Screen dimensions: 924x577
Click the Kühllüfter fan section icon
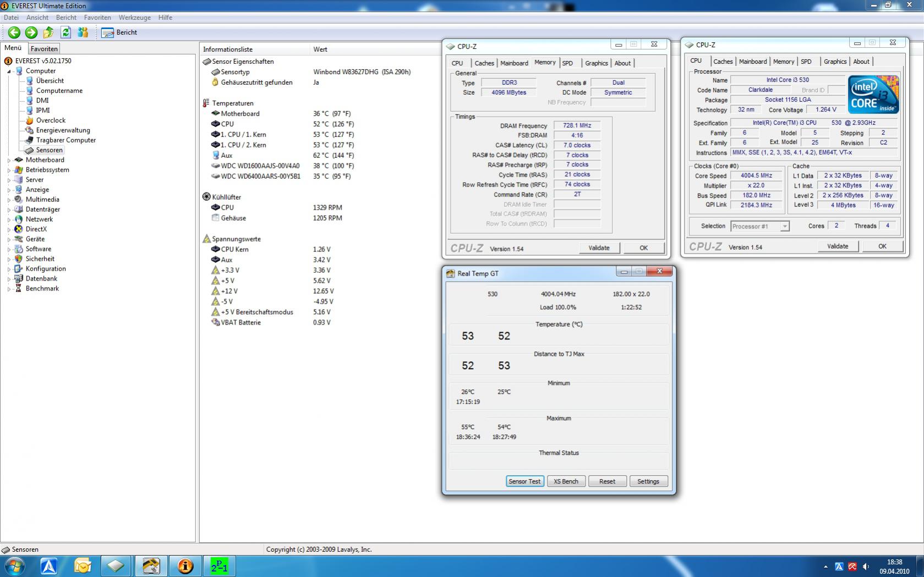click(x=206, y=197)
